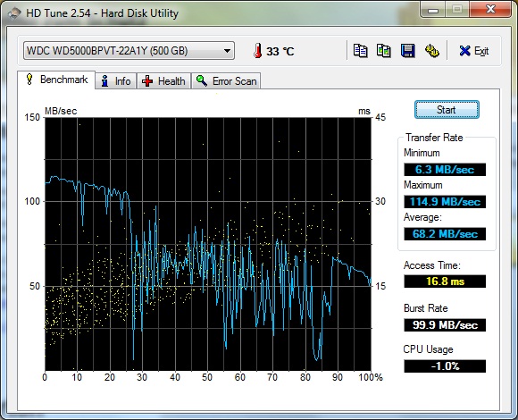Click the blue X Exit icon
Image resolution: width=518 pixels, height=420 pixels.
coord(464,51)
